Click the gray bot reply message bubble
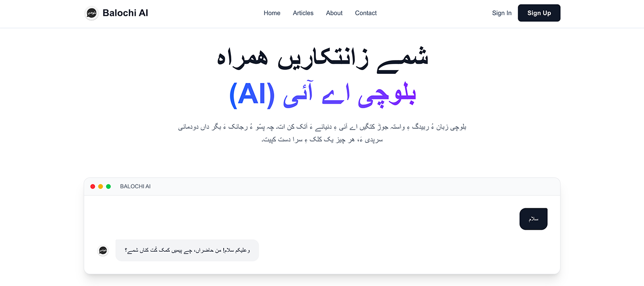This screenshot has height=286, width=644. tap(187, 250)
